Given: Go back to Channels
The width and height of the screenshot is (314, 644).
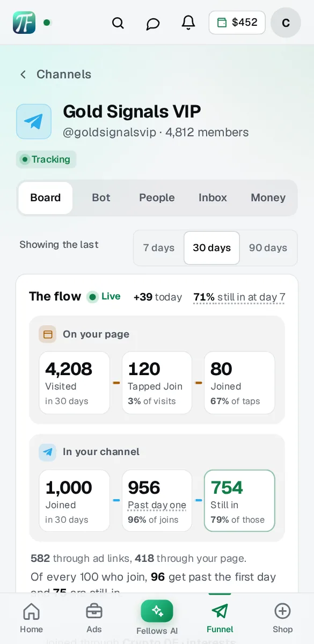Looking at the screenshot, I should click(x=55, y=75).
